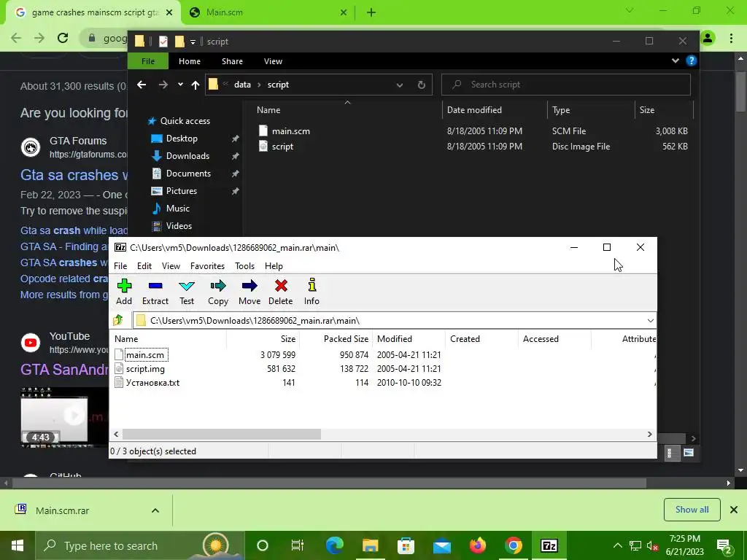
Task: Click the Add button in 7-Zip toolbar
Action: (124, 292)
